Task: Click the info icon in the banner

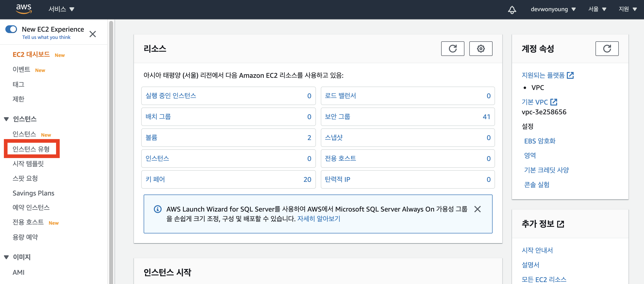Action: pyautogui.click(x=157, y=209)
